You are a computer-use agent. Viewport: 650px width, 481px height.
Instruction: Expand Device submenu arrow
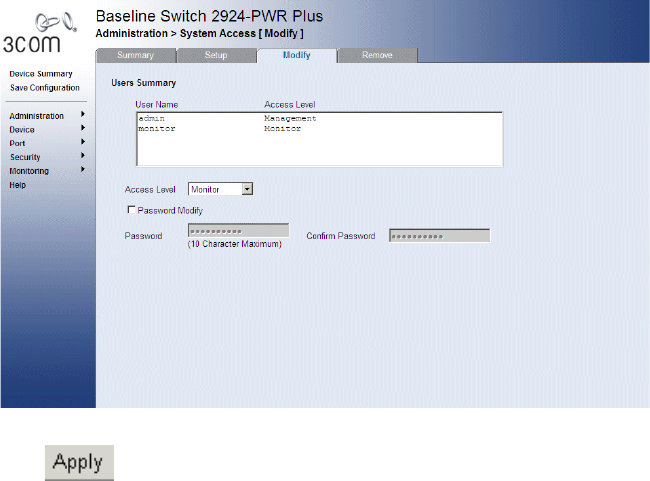coord(83,128)
